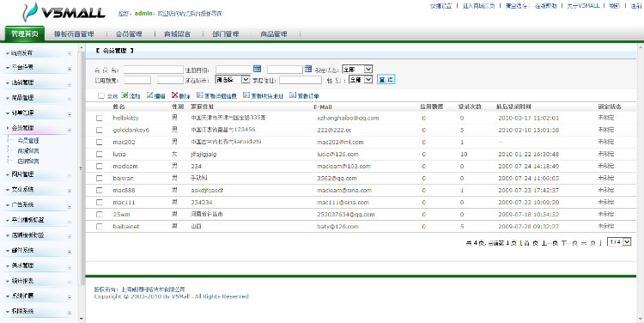Click the first credit limit (信用额度) input field

pos(137,80)
